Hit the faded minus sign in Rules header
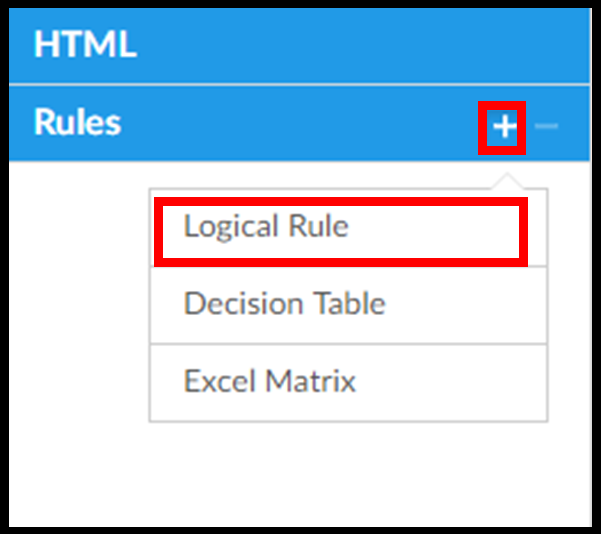Viewport: 601px width, 534px height. [x=546, y=126]
